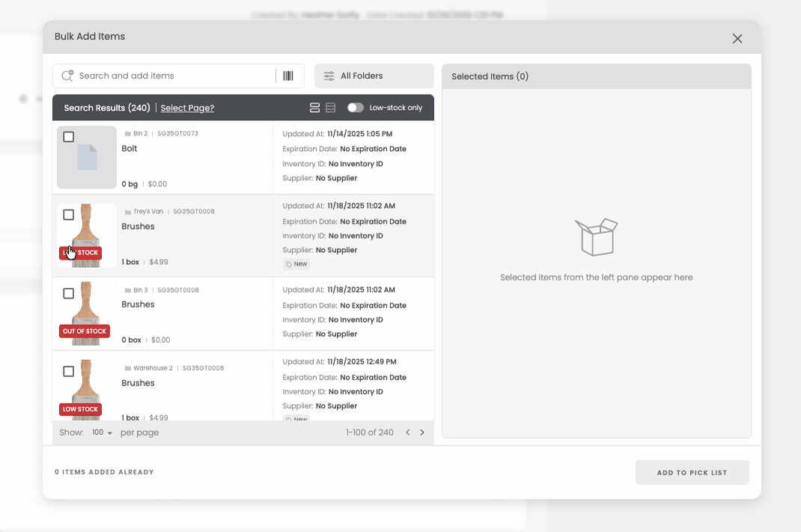
Task: Click the search magnifier icon
Action: click(67, 76)
